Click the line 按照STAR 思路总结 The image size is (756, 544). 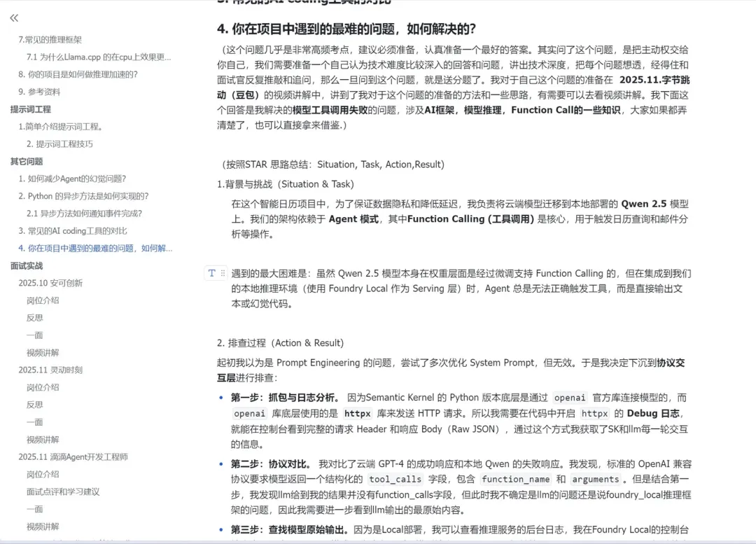coord(333,165)
